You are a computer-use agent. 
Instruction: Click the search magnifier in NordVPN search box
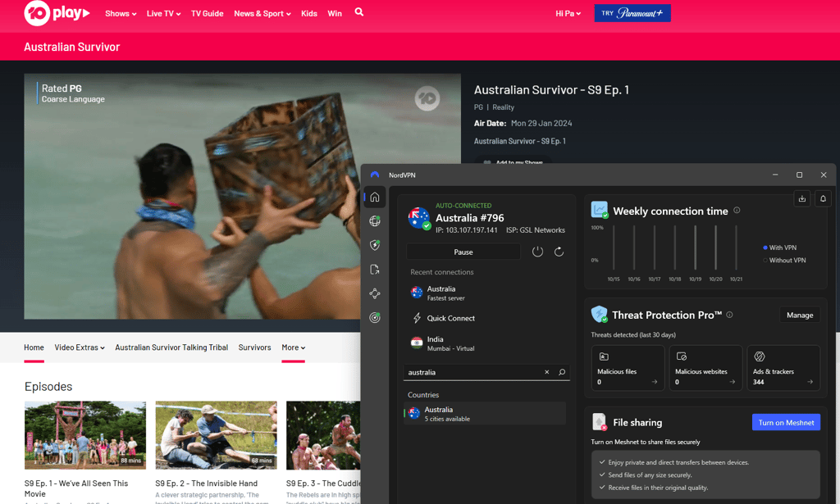tap(562, 372)
